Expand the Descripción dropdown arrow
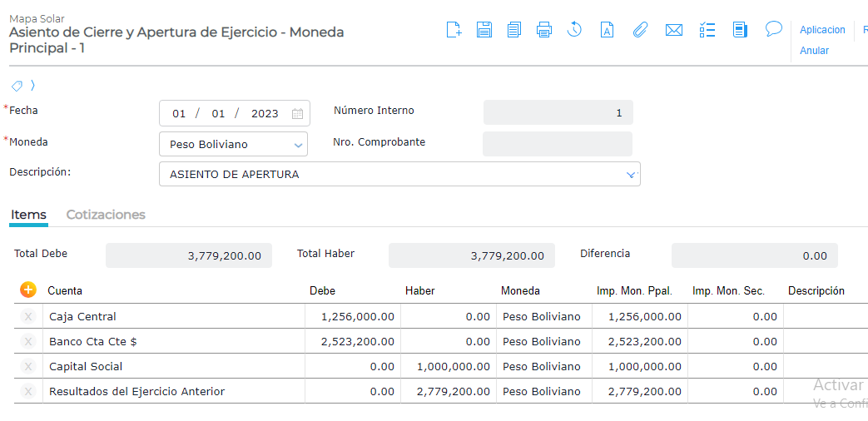 click(631, 175)
